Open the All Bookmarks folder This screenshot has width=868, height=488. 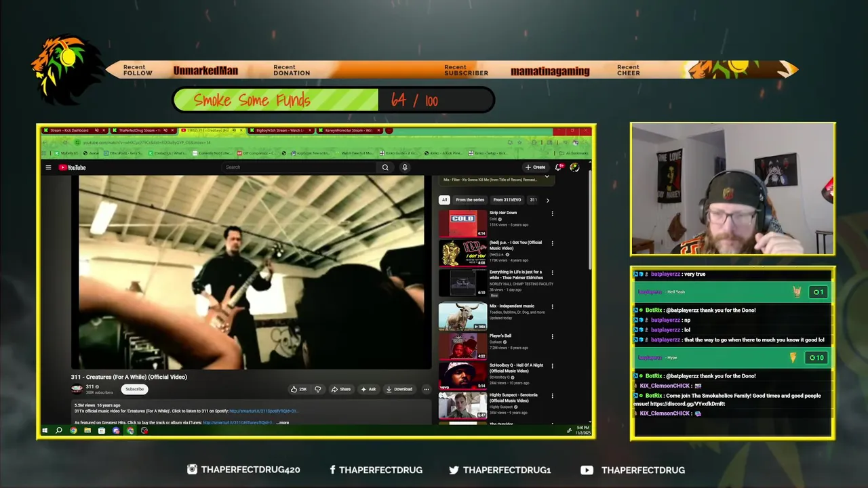coord(574,153)
